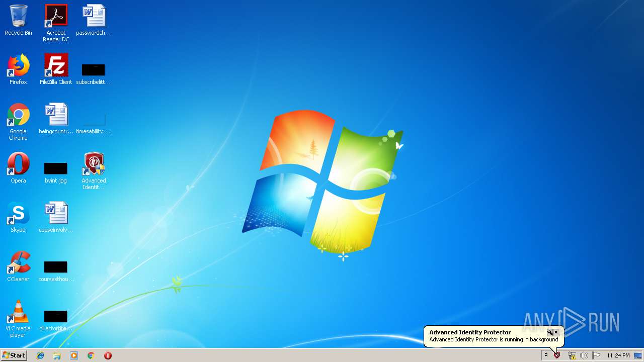Open Chrome from the taskbar
The height and width of the screenshot is (362, 644).
91,355
